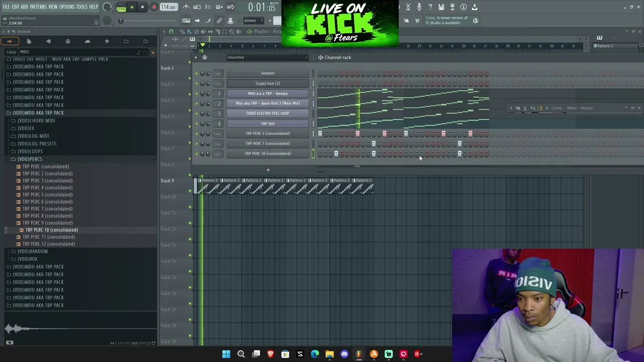Open the ADD menu

[24, 7]
